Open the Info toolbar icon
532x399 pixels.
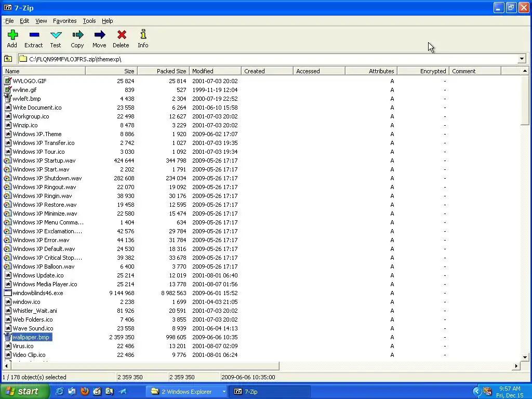[x=143, y=34]
